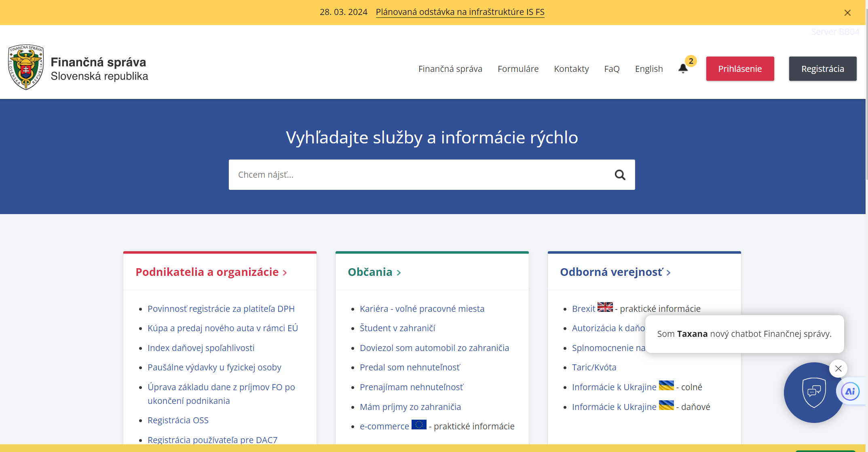
Task: Click the Finančná správa coat-of-arms logo
Action: point(26,67)
